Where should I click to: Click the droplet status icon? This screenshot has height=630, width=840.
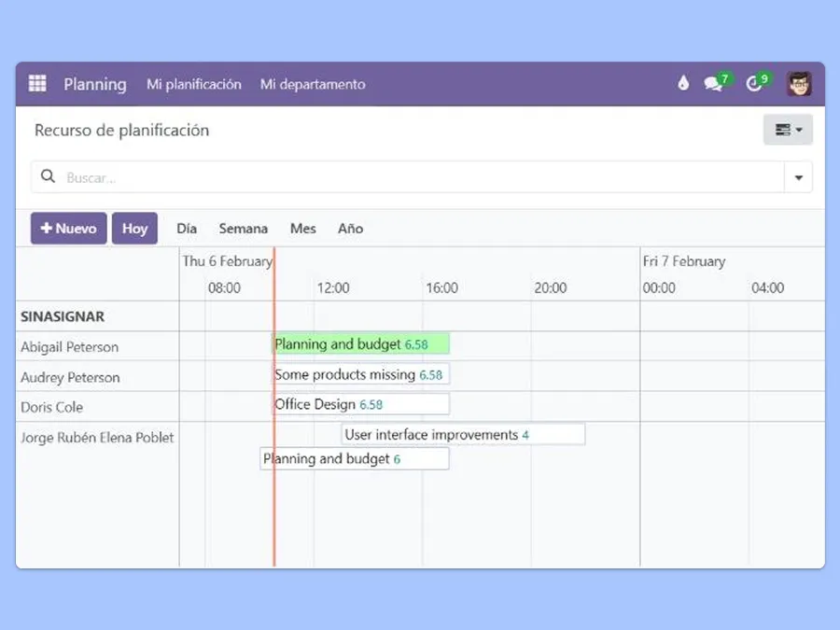tap(682, 83)
